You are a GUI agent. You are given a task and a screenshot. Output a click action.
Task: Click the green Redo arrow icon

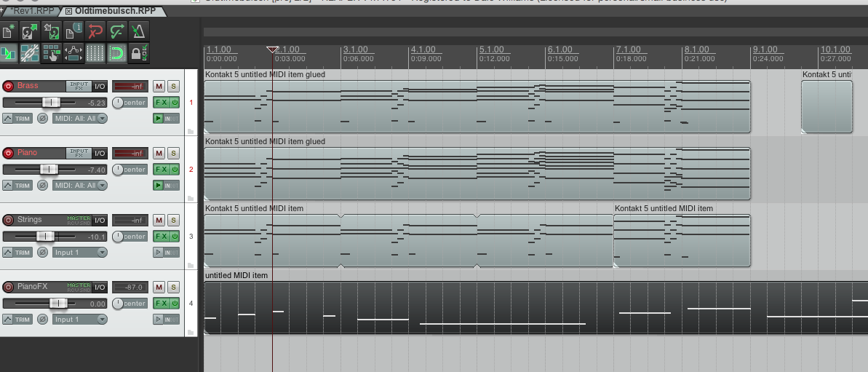[116, 31]
